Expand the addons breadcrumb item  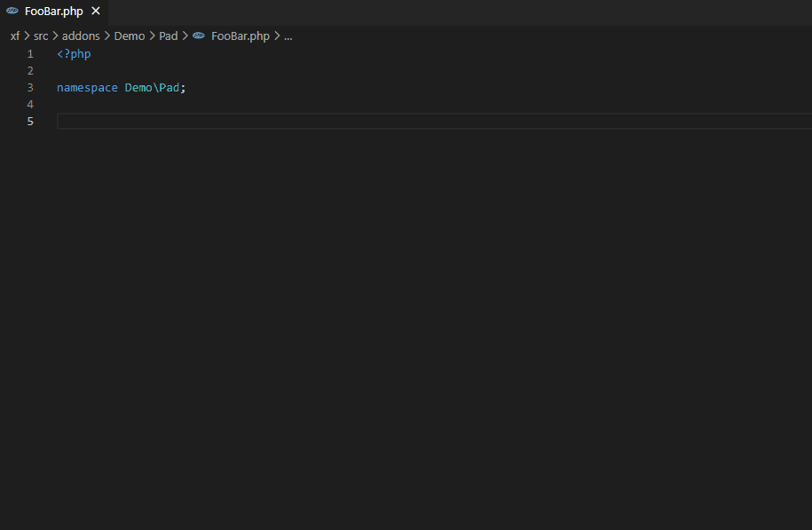point(81,36)
